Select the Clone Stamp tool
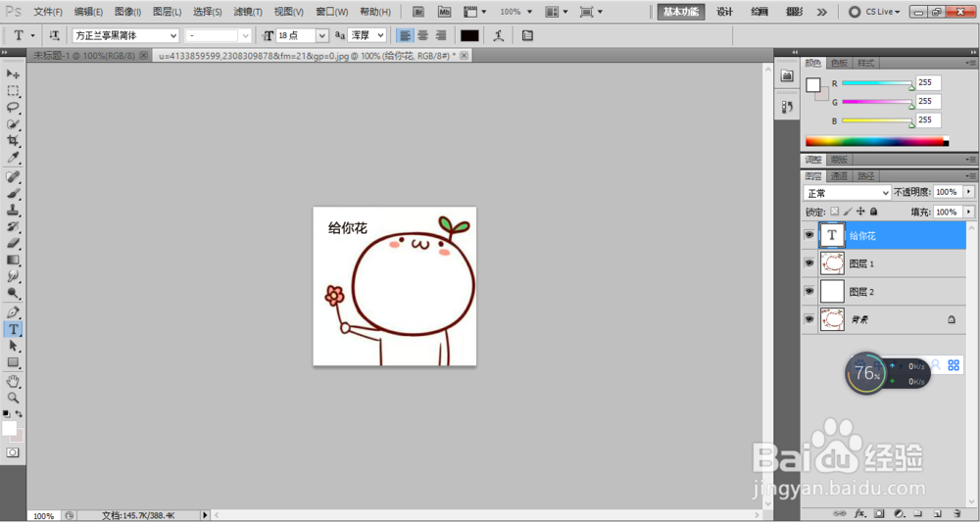Screen dimensions: 980x522 (x=13, y=210)
